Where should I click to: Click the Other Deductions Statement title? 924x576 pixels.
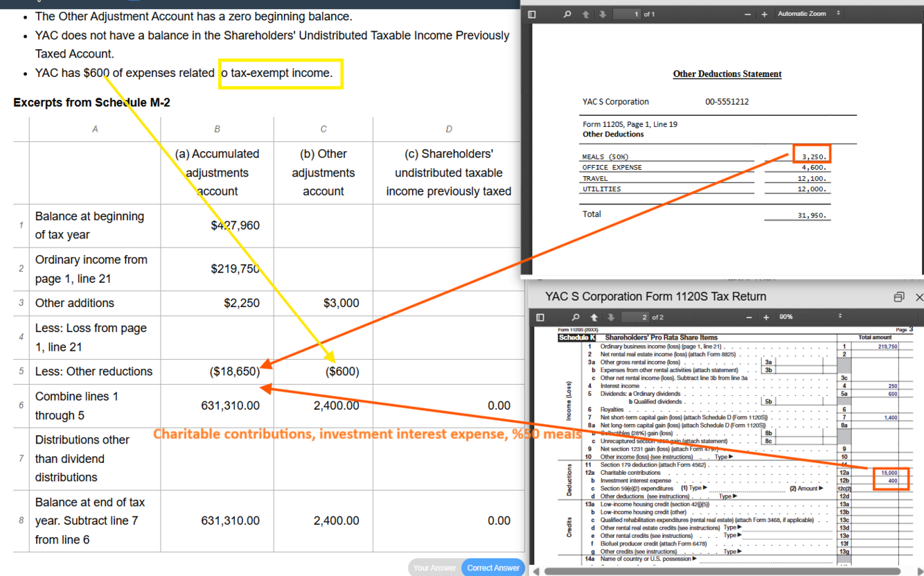tap(727, 74)
